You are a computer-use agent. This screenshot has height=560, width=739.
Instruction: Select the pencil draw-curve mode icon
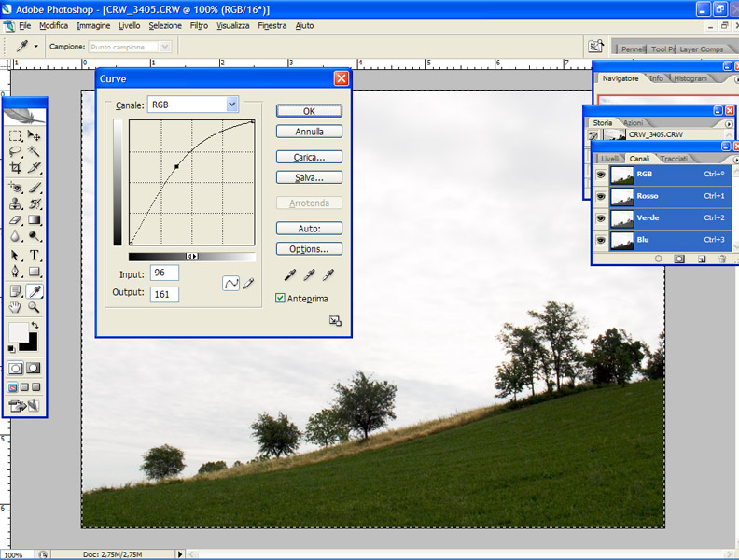(x=248, y=284)
